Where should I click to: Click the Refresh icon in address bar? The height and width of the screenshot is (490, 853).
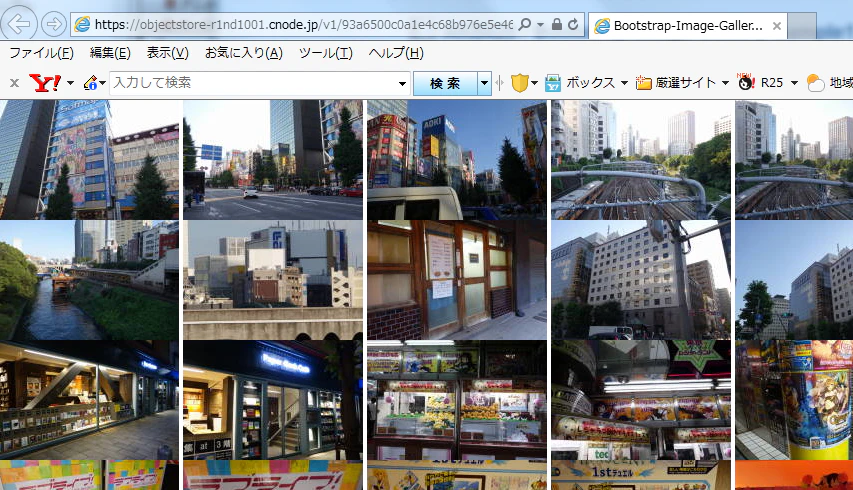[573, 24]
